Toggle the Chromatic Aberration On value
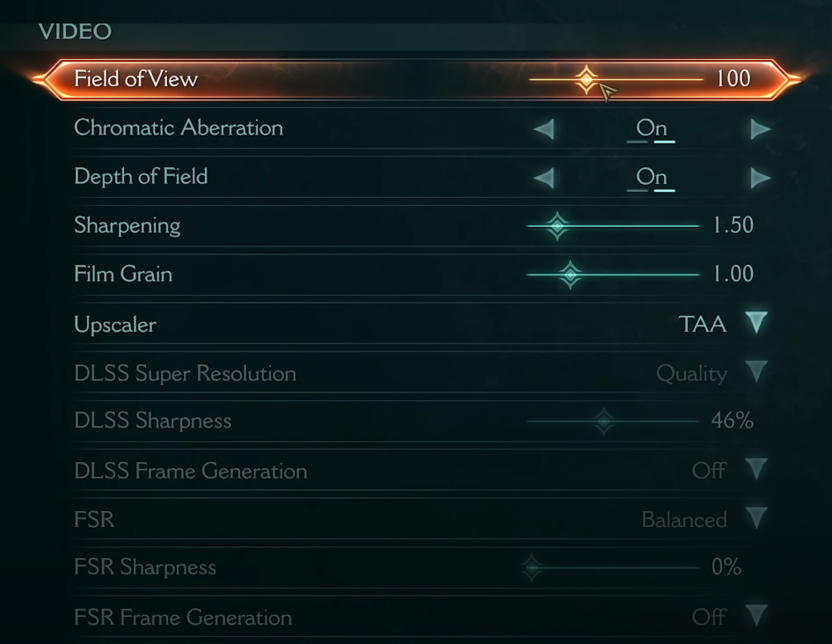This screenshot has height=644, width=832. pos(651,128)
